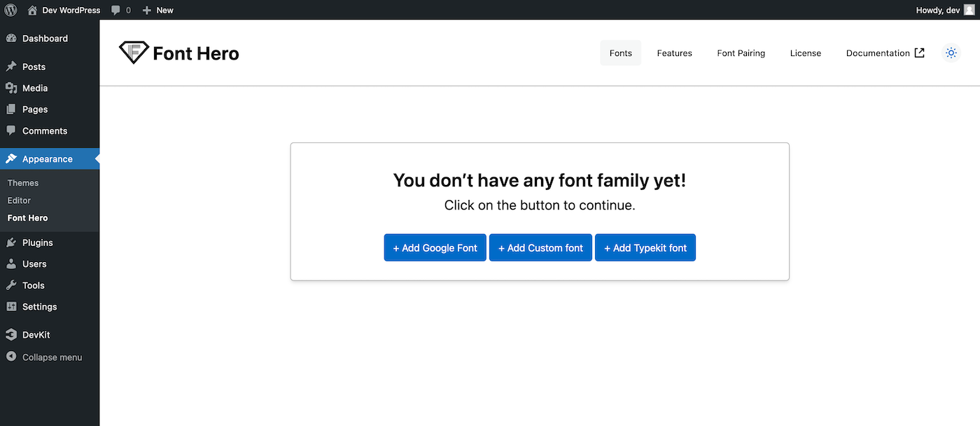Screen dimensions: 980x426
Task: Click the + Add Google Font button
Action: coord(435,247)
